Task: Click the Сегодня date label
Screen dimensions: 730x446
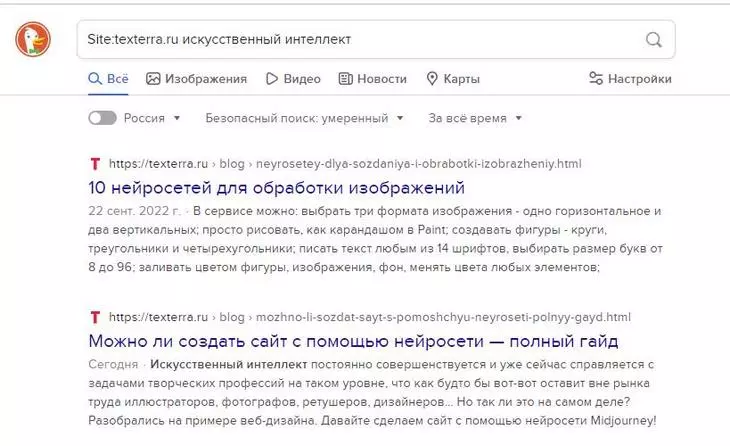Action: (x=113, y=365)
